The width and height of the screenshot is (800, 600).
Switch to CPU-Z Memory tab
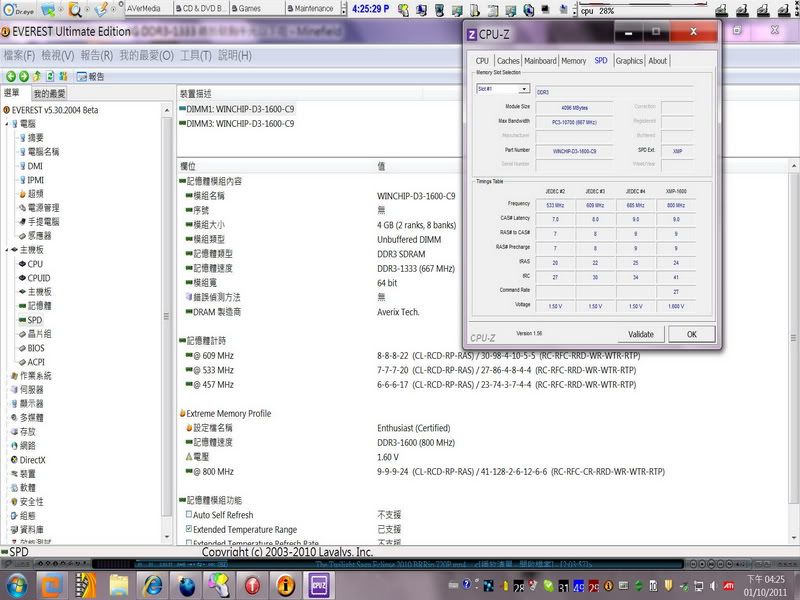click(573, 61)
